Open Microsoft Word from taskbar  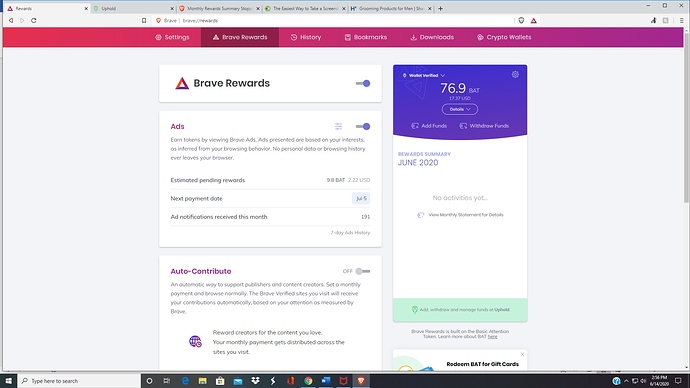click(326, 381)
